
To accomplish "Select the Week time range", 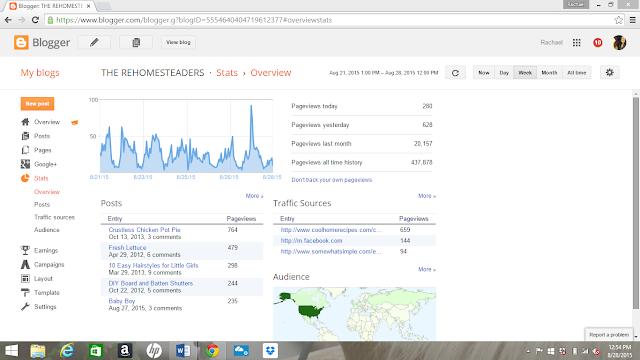I will coord(525,73).
